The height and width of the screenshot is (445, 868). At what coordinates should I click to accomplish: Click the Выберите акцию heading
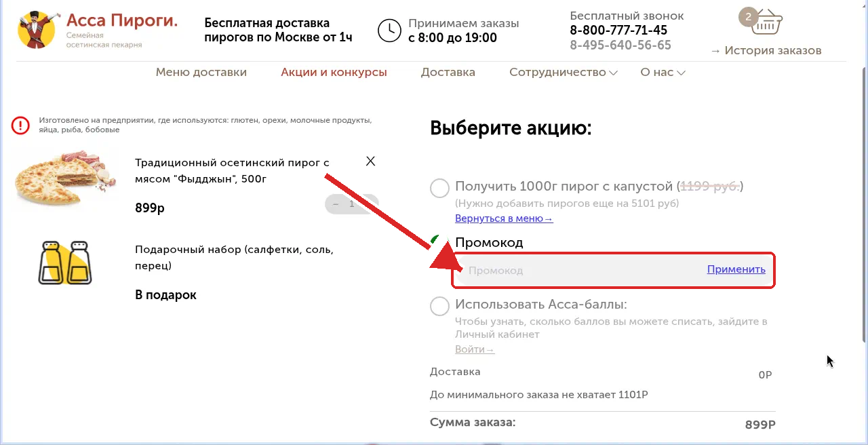[x=511, y=128]
